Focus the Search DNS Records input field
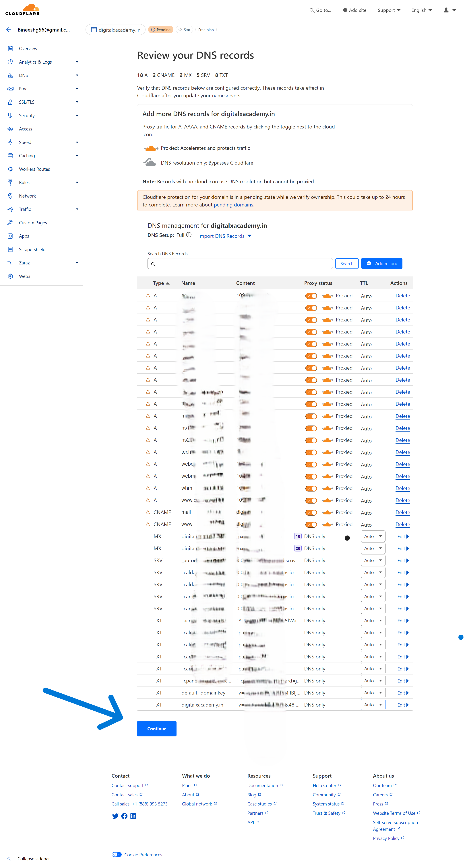Screen dimensions: 467x868 coord(240,264)
